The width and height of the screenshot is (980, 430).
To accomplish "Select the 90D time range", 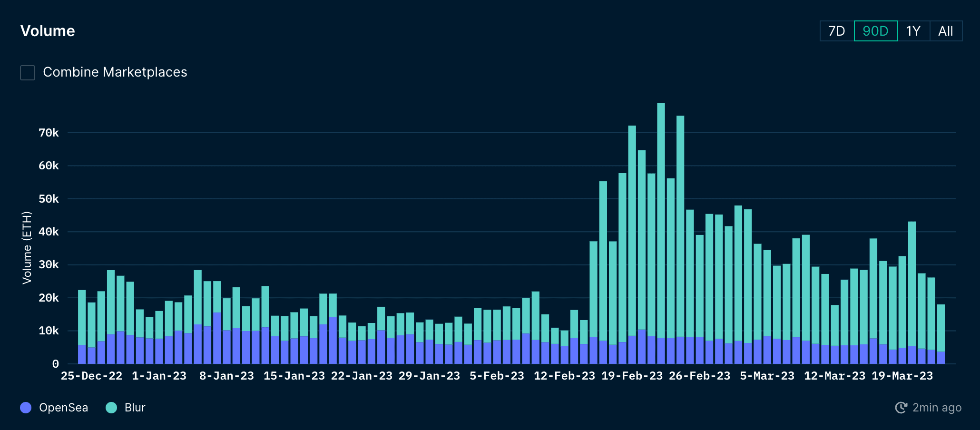I will click(x=875, y=30).
